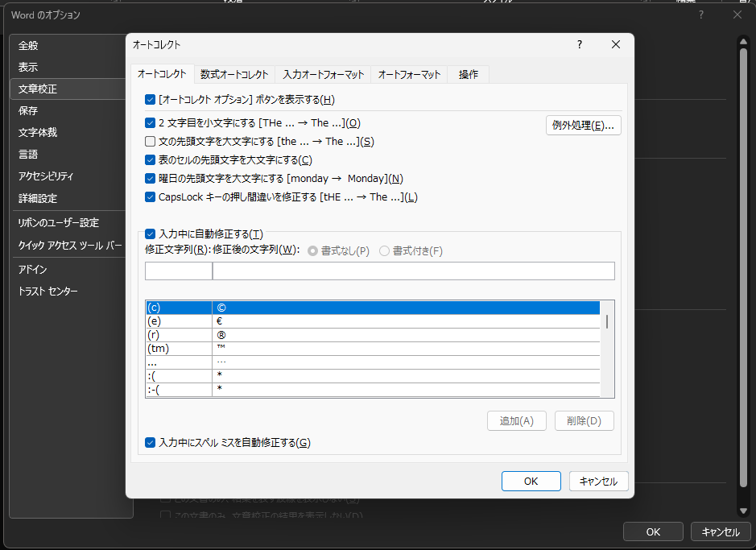This screenshot has height=550, width=756.
Task: Disable 曜日の先頭文字を大文字にする
Action: (148, 178)
